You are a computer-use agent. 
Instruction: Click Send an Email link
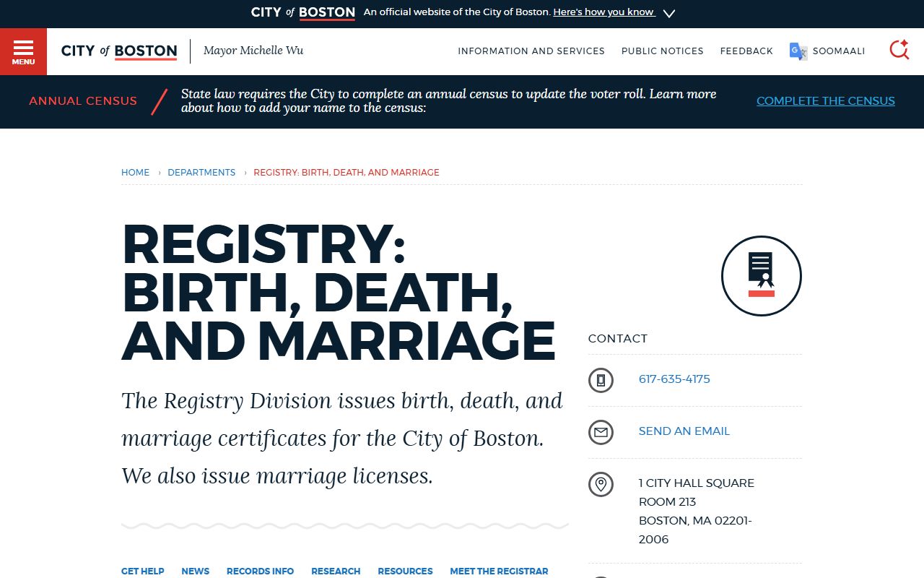point(684,431)
